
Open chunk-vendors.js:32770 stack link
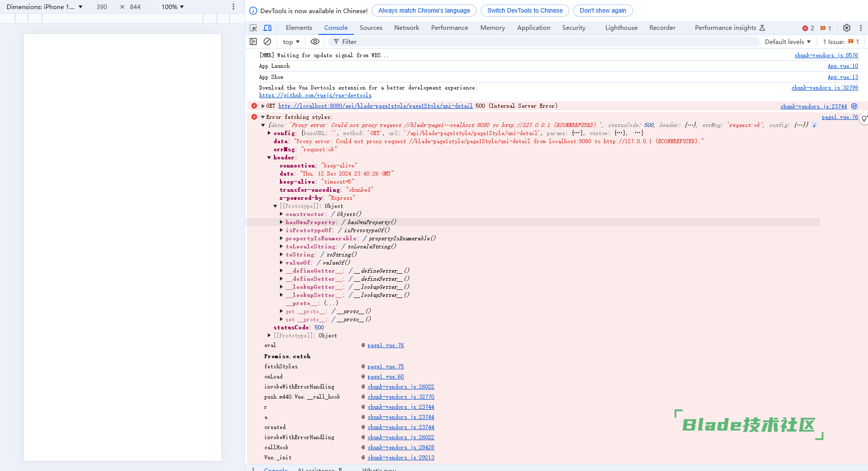tap(401, 397)
